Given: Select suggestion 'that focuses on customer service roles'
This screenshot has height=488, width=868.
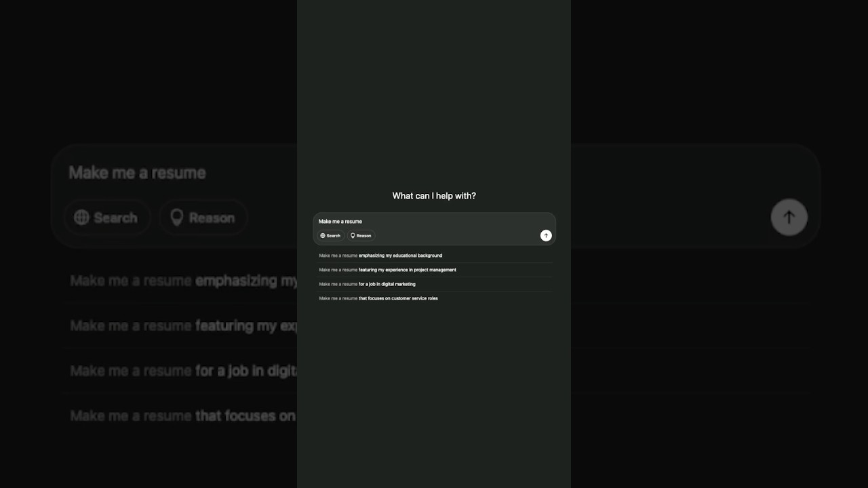Looking at the screenshot, I should 435,298.
